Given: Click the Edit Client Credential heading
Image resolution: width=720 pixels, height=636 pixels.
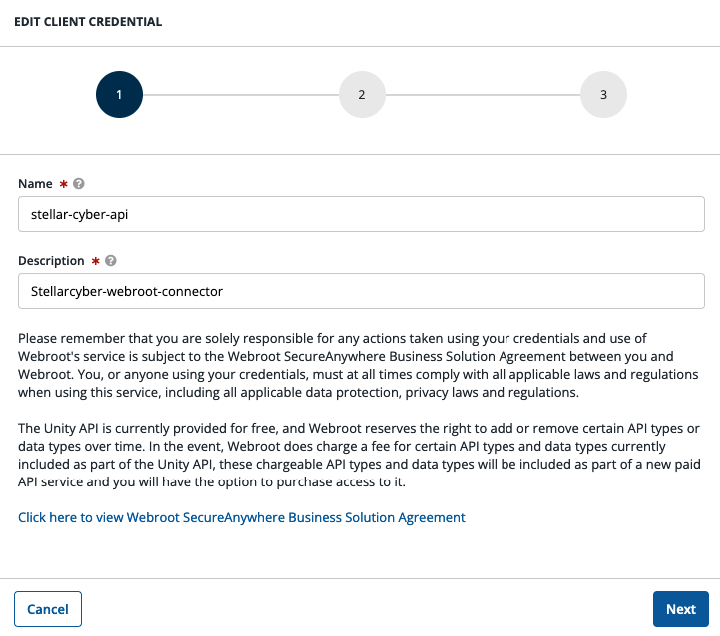Looking at the screenshot, I should click(88, 21).
